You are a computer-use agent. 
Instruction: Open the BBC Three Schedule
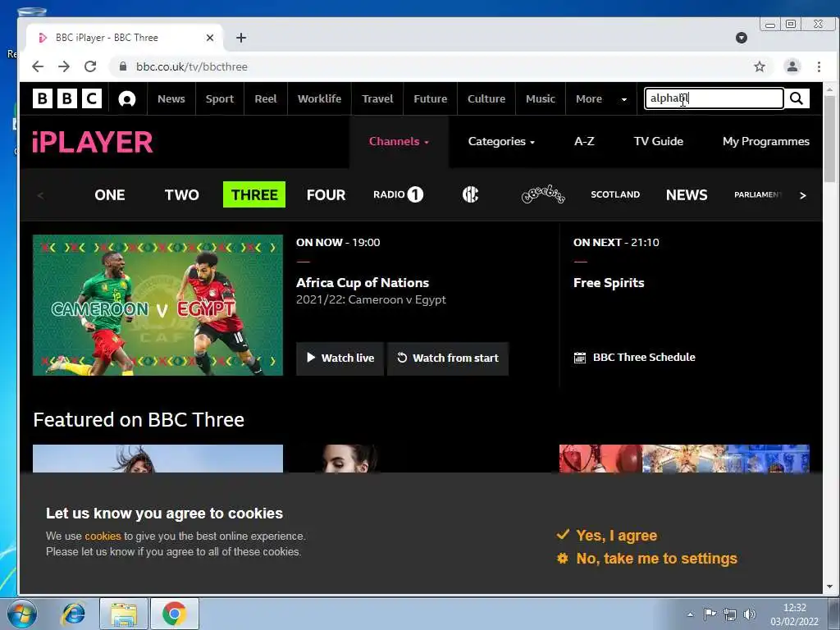point(634,358)
